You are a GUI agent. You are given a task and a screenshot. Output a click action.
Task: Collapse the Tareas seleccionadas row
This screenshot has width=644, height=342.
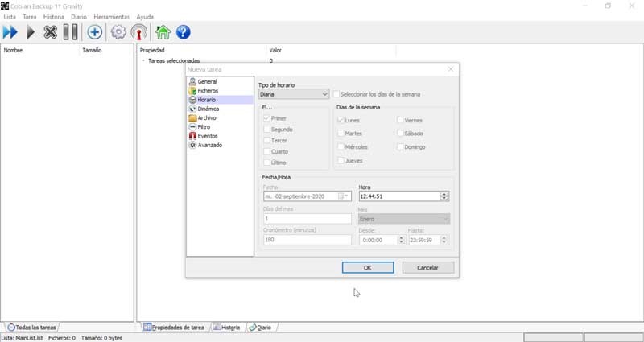(143, 61)
